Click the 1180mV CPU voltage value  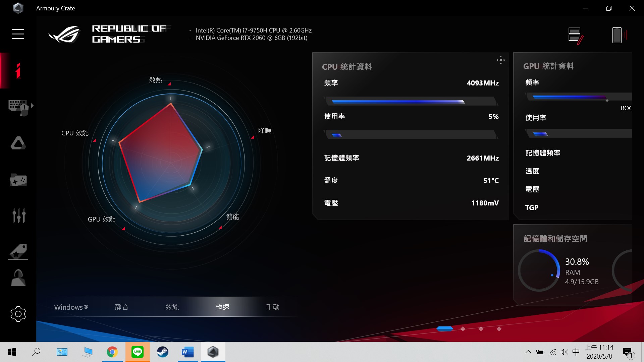pyautogui.click(x=485, y=203)
